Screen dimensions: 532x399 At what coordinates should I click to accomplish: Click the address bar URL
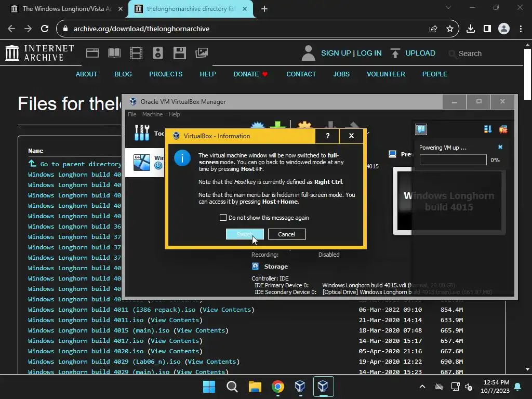click(141, 29)
